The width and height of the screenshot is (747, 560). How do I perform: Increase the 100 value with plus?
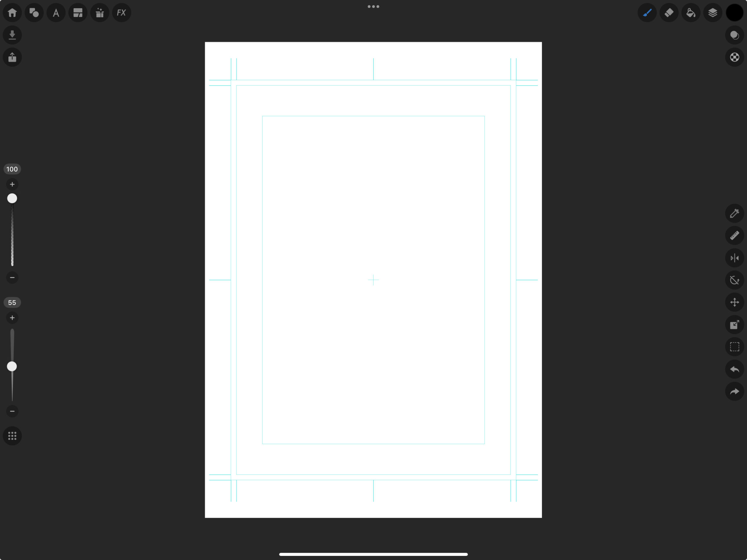(x=12, y=184)
